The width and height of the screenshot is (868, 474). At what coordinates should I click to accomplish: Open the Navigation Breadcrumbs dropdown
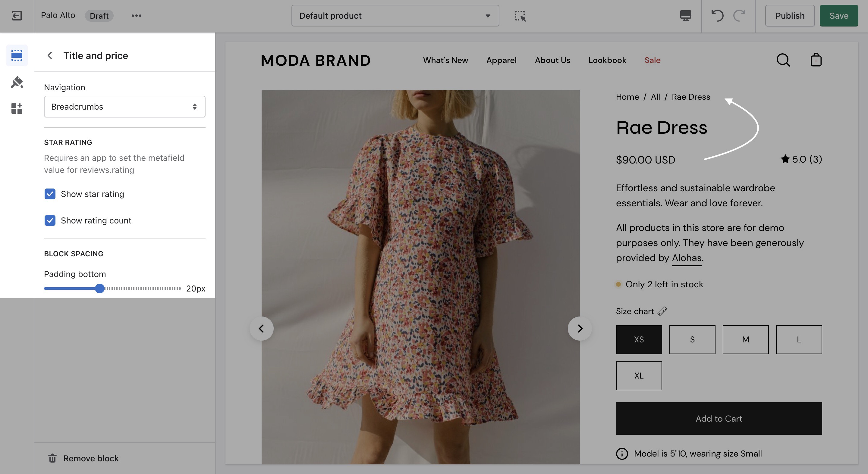[124, 107]
